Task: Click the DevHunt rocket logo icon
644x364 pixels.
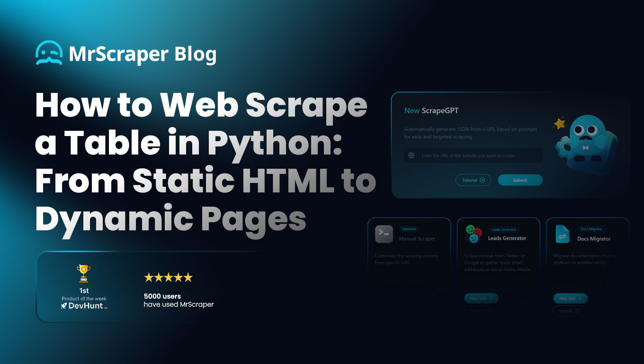Action: [x=65, y=306]
